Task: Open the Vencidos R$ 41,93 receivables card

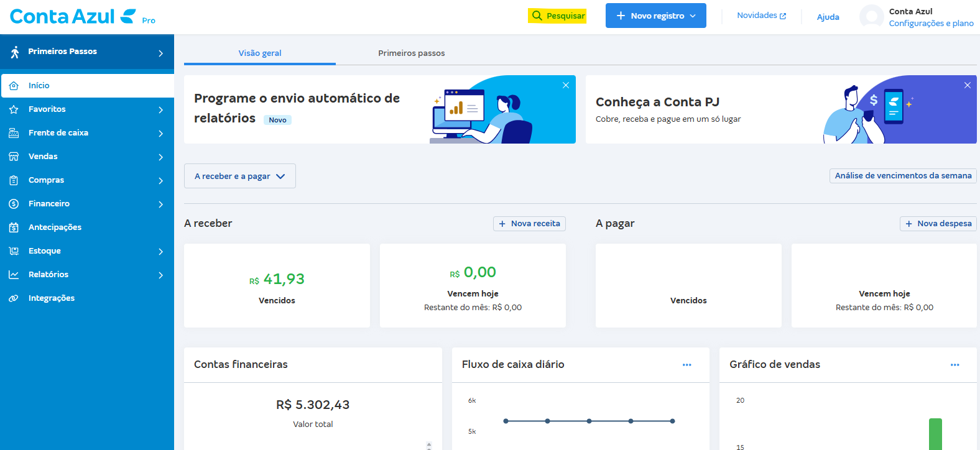Action: point(277,286)
